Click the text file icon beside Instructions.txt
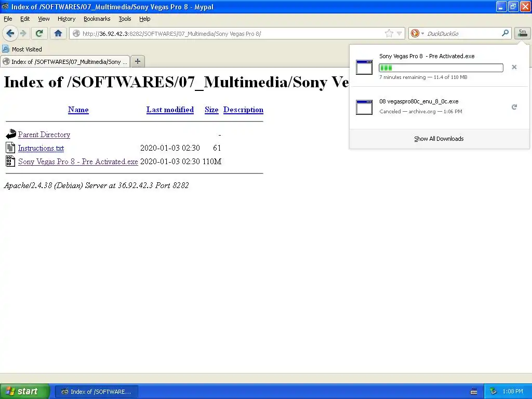532x399 pixels. (10, 147)
